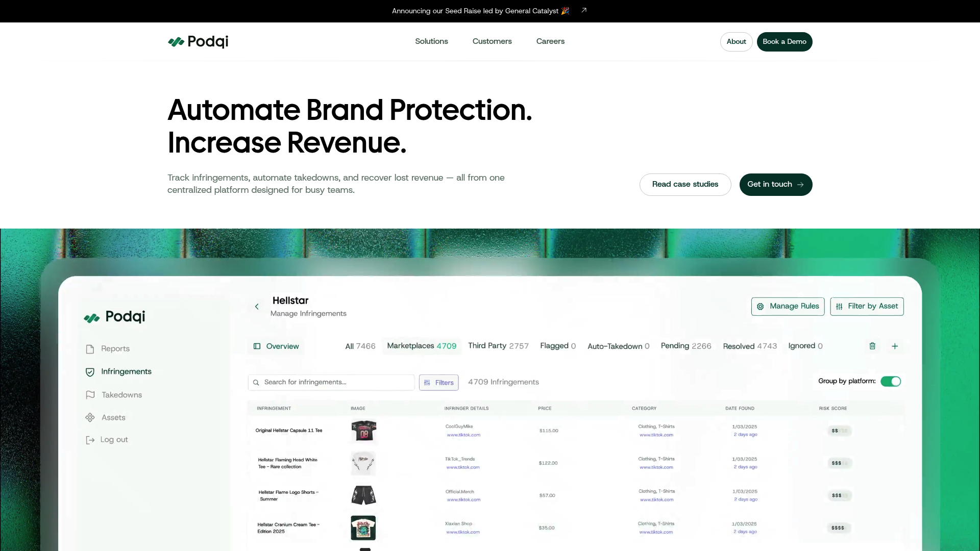Screen dimensions: 980x551
Task: Click the Filter by Asset button
Action: pyautogui.click(x=867, y=307)
